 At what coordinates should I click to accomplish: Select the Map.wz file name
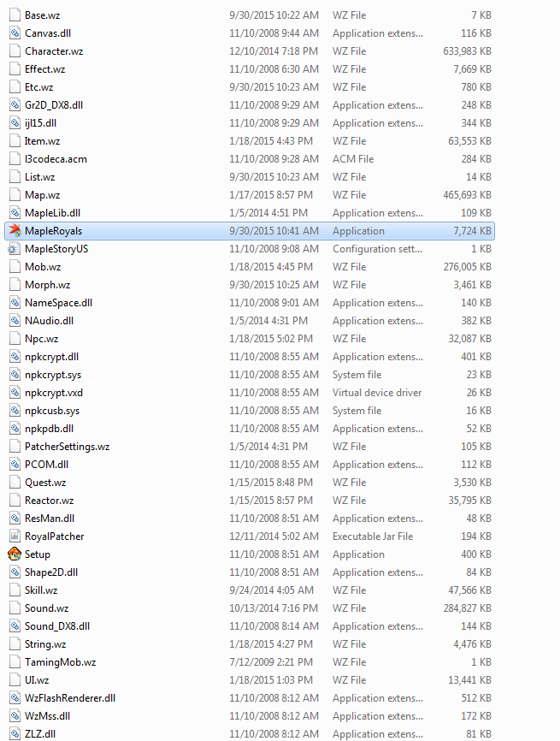coord(42,195)
